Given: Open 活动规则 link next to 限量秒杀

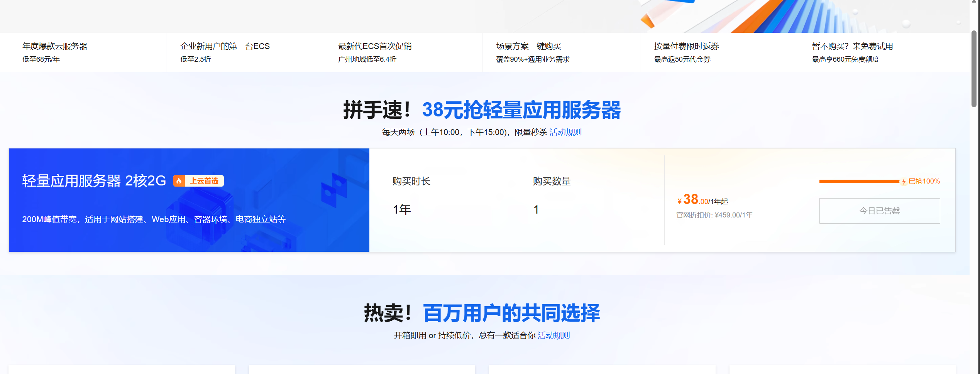Looking at the screenshot, I should [565, 132].
